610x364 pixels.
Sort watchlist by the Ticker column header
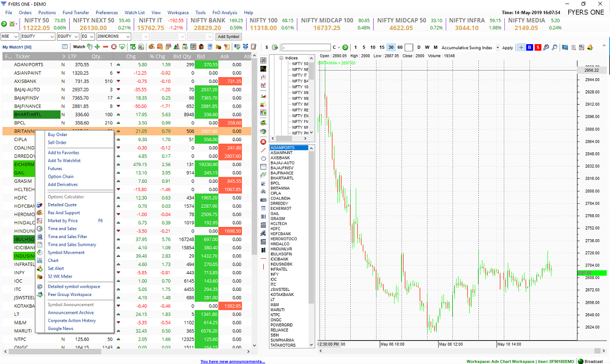[37, 56]
